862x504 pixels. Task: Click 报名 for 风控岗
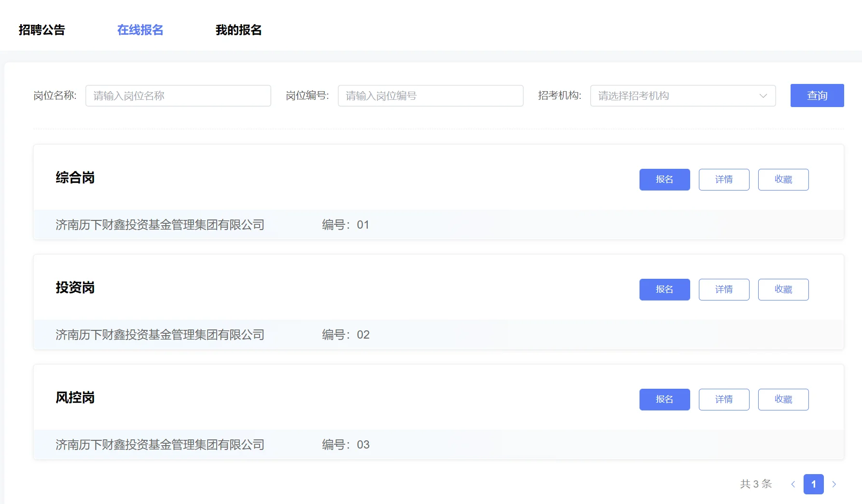(665, 399)
